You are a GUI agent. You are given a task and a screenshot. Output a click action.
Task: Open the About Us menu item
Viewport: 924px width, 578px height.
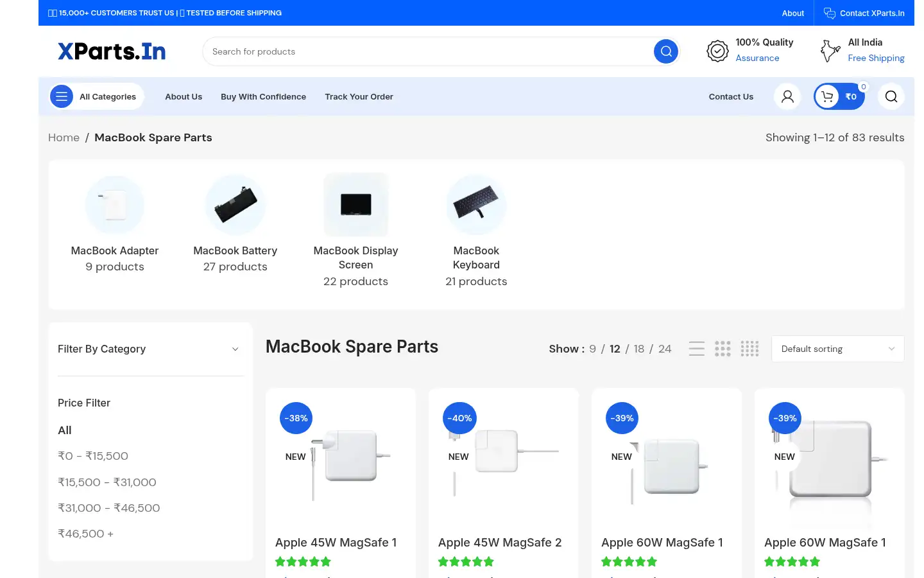184,96
